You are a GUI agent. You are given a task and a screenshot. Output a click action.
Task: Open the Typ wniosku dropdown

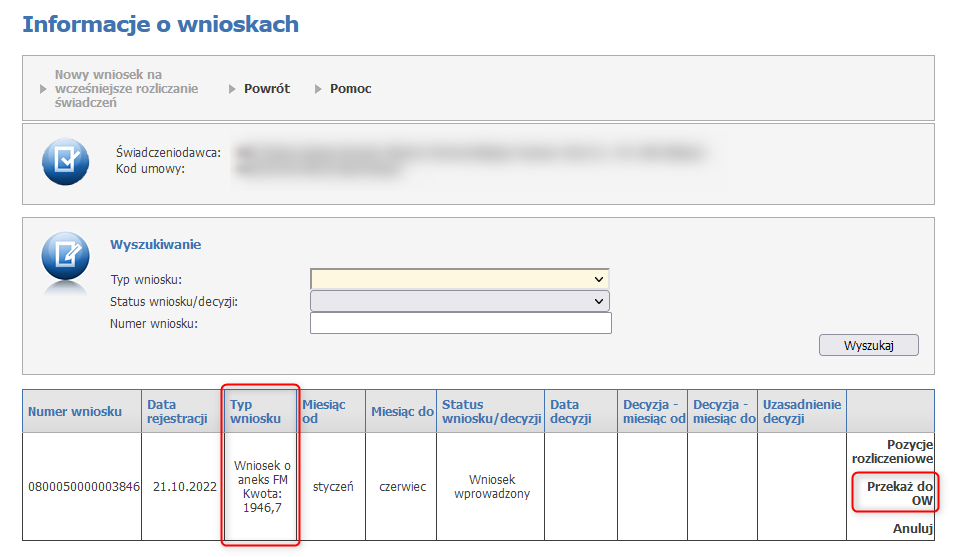pos(459,279)
